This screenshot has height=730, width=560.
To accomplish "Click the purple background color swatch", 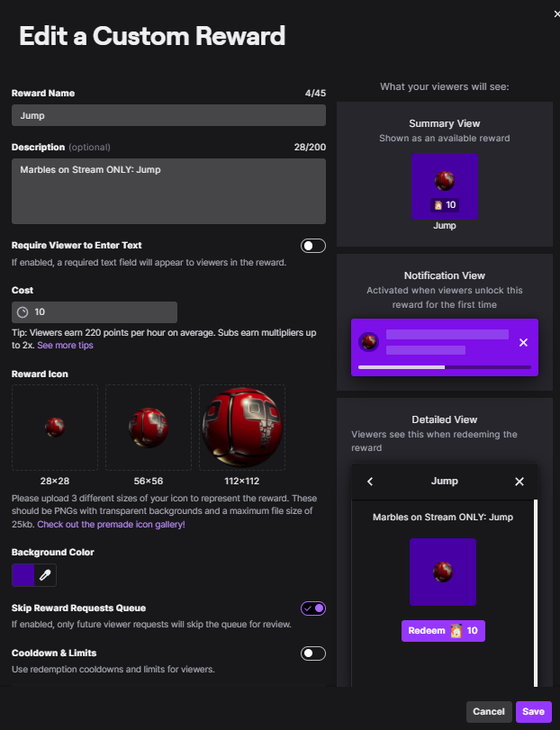I will (23, 575).
